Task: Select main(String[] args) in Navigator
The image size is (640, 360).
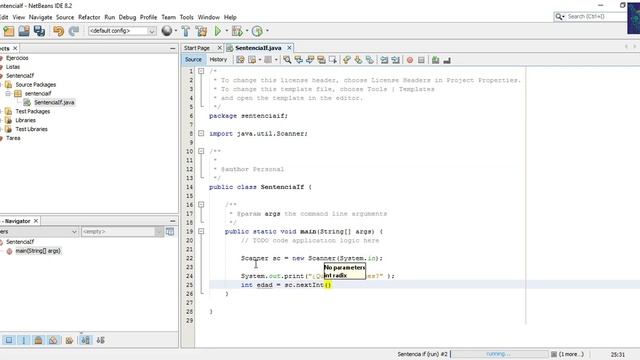Action: click(x=38, y=251)
